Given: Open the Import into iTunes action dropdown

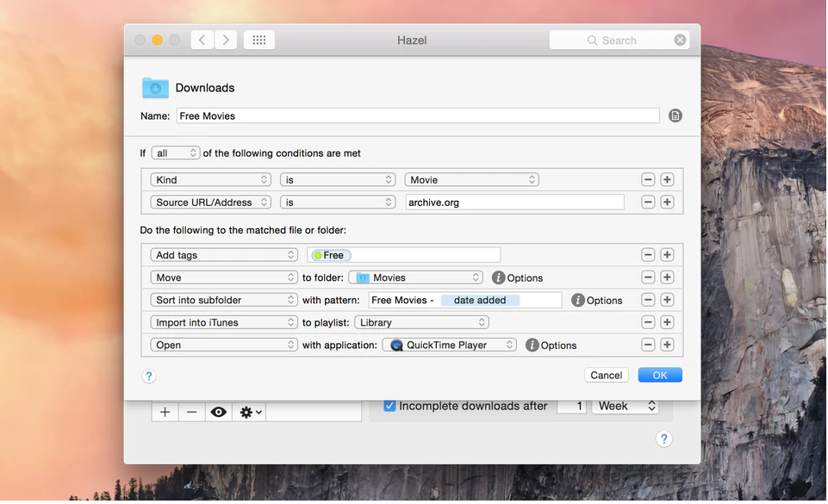Looking at the screenshot, I should [x=224, y=322].
